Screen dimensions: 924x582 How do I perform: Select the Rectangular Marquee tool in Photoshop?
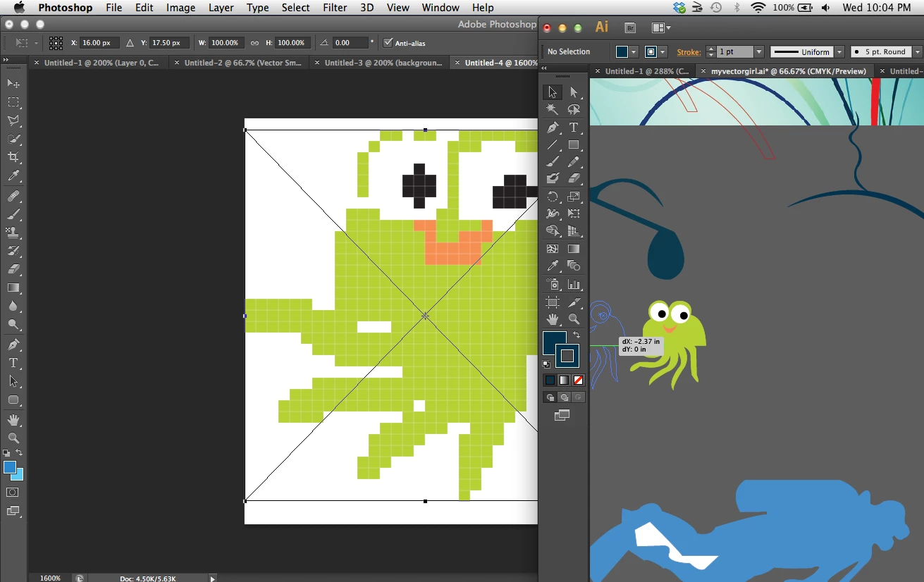click(x=13, y=102)
